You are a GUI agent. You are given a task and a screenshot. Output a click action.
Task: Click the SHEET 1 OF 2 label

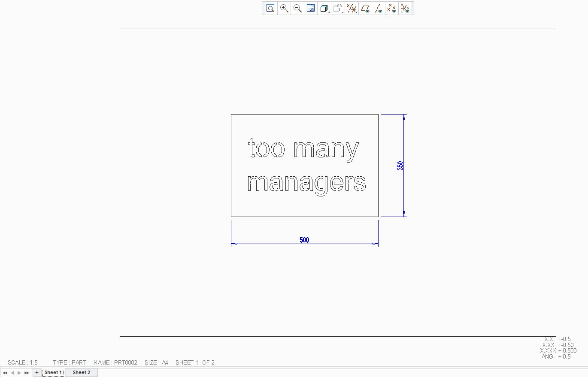[195, 362]
